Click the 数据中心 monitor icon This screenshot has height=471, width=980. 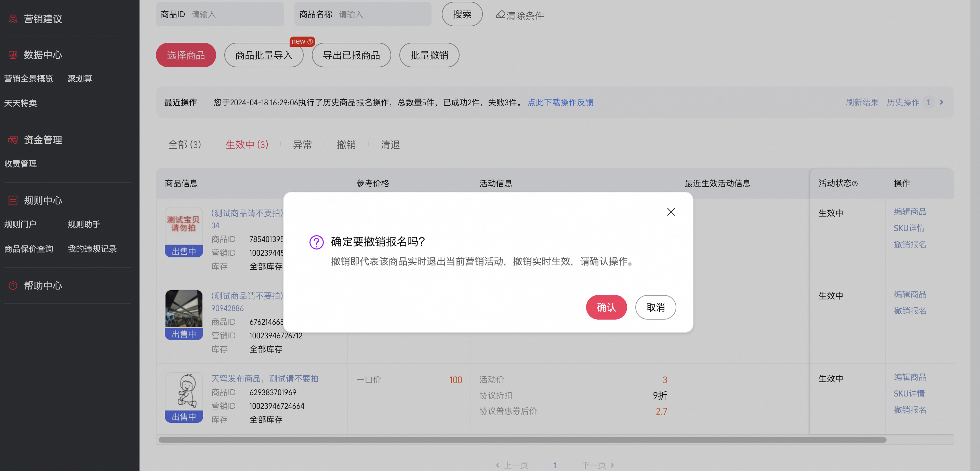(13, 55)
